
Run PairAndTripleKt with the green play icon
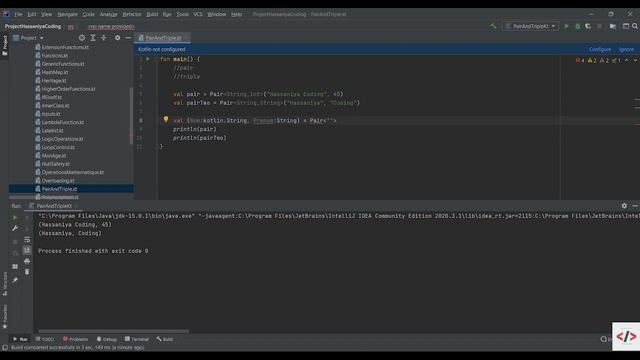click(567, 26)
